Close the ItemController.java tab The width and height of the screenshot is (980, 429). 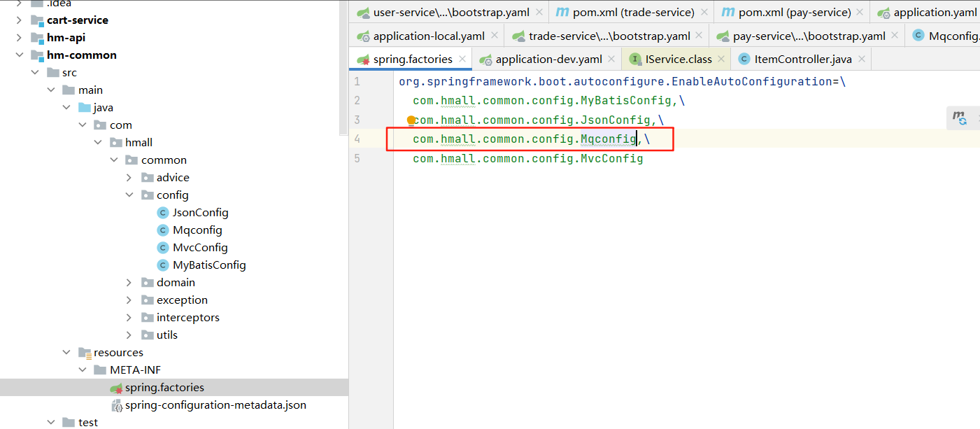[x=861, y=59]
